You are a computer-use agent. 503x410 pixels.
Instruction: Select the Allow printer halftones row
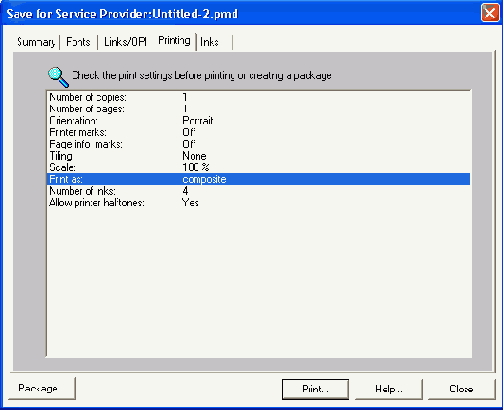pos(258,203)
